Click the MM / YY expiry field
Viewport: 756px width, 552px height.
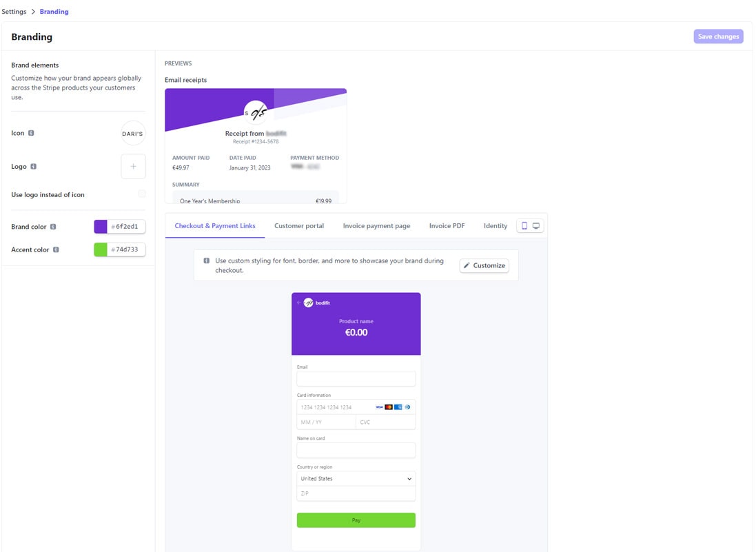tap(326, 422)
